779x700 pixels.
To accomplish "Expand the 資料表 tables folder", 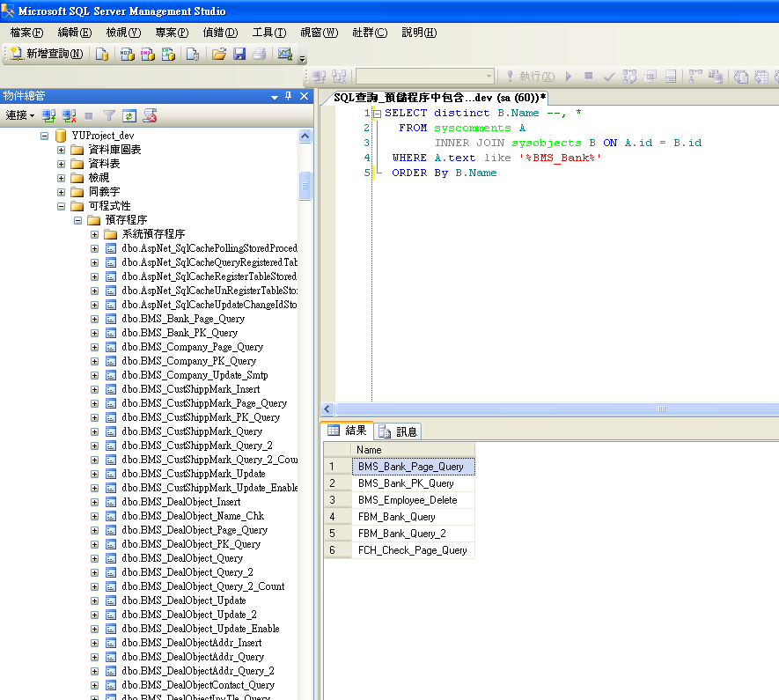I will click(x=61, y=164).
